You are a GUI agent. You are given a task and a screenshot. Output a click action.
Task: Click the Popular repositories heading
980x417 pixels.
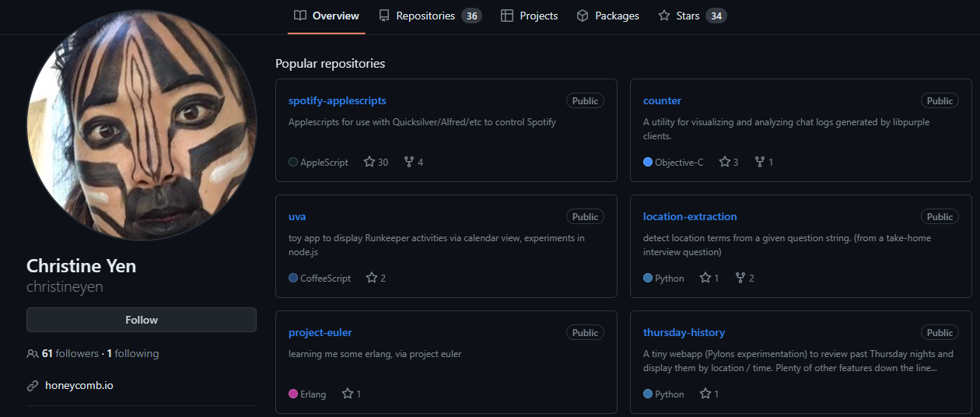[331, 63]
